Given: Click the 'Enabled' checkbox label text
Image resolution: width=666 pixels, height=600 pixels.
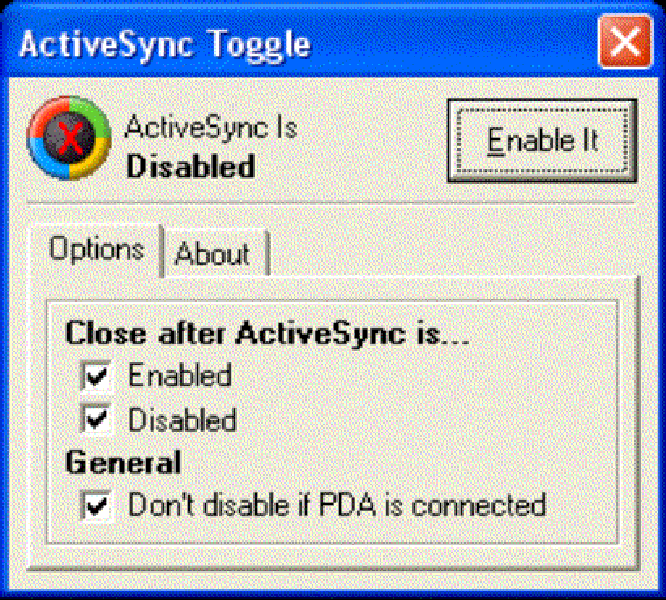Looking at the screenshot, I should 180,375.
